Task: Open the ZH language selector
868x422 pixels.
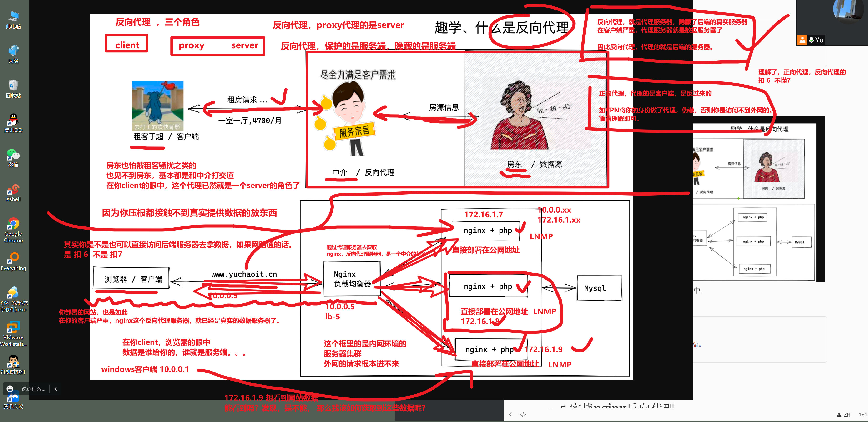Action: [847, 415]
